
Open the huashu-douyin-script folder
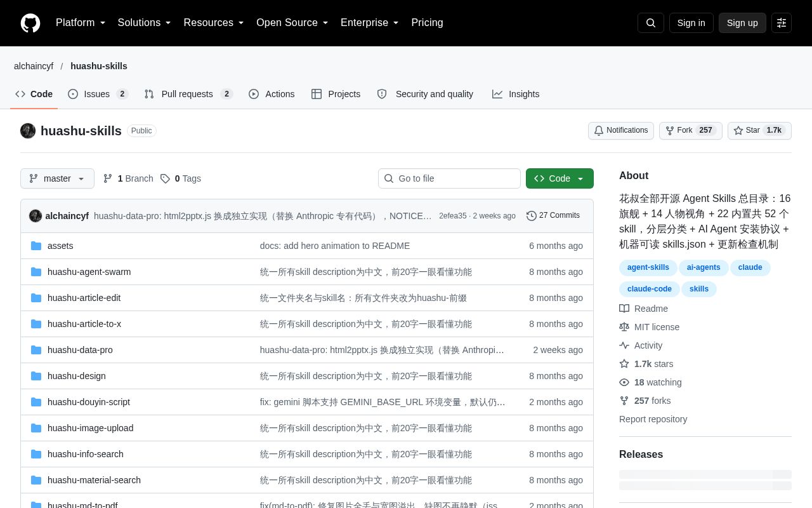tap(89, 402)
